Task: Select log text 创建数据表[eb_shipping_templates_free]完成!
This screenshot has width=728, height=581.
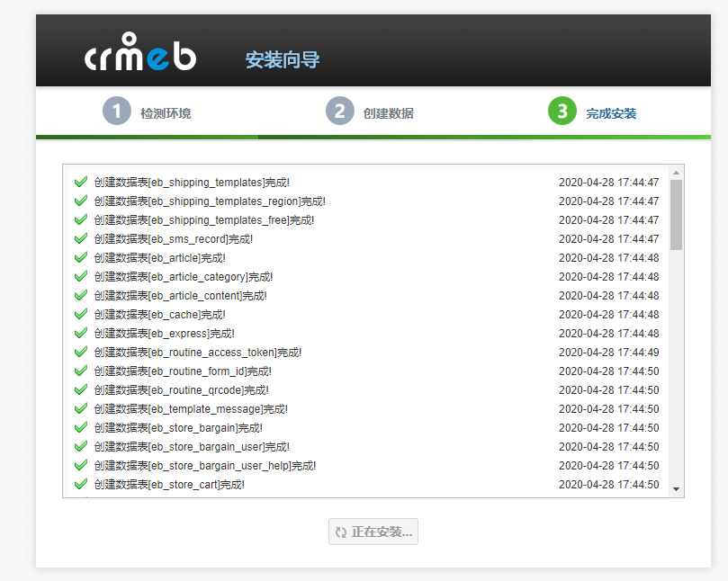Action: [204, 220]
